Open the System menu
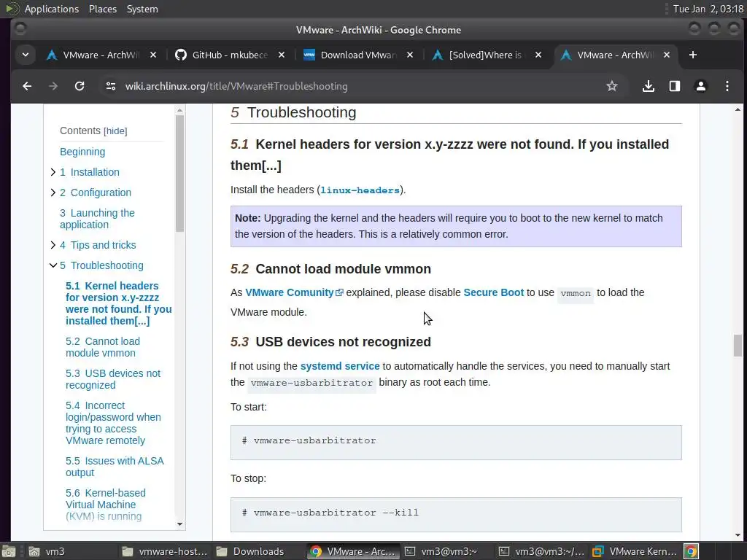Image resolution: width=747 pixels, height=560 pixels. pyautogui.click(x=142, y=9)
